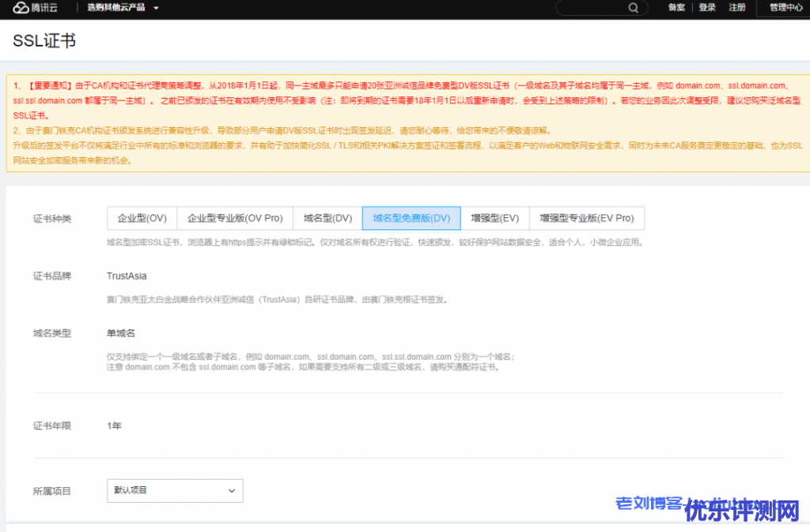This screenshot has width=810, height=532.
Task: Click the 1年 certificate term value
Action: coord(114,426)
